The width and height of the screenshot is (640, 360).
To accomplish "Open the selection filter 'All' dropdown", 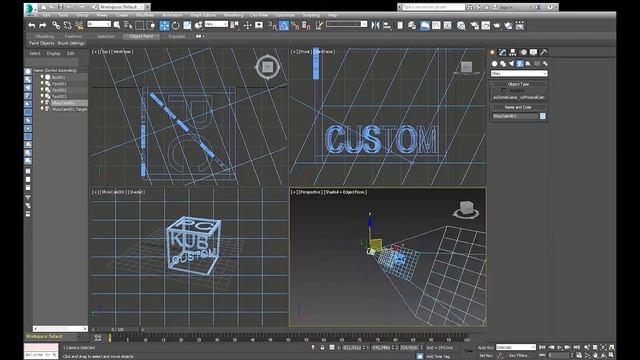I will pos(99,24).
